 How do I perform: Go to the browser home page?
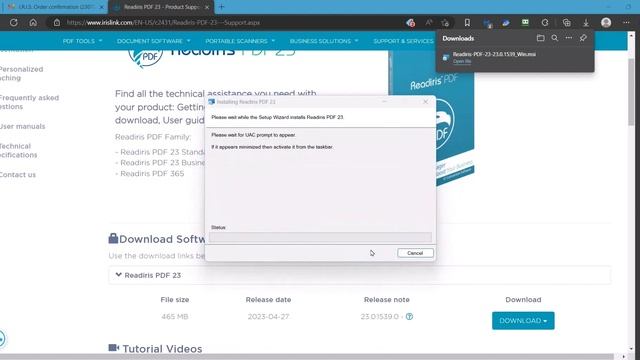tap(33, 22)
